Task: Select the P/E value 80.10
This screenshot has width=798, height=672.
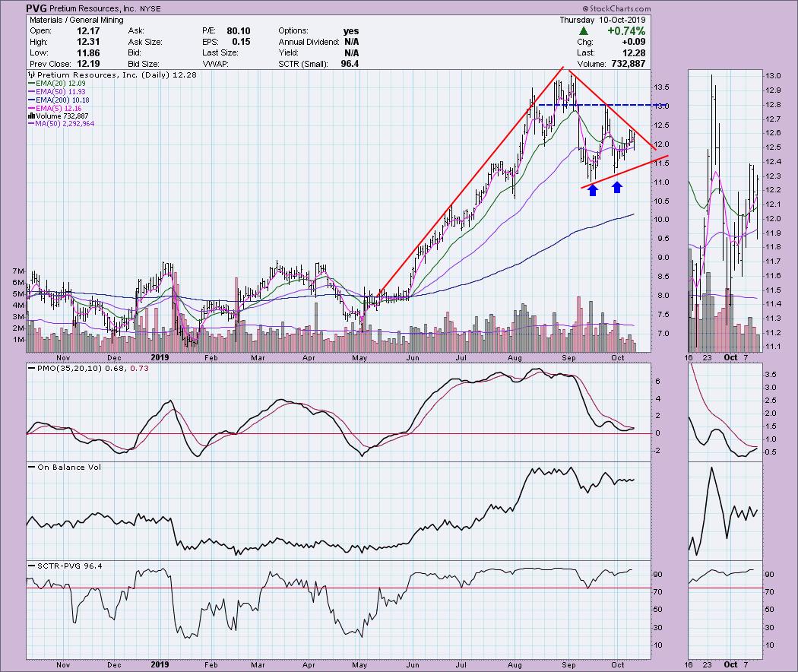Action: [239, 31]
